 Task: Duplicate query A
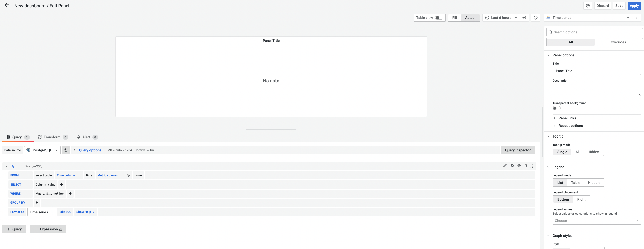click(512, 166)
